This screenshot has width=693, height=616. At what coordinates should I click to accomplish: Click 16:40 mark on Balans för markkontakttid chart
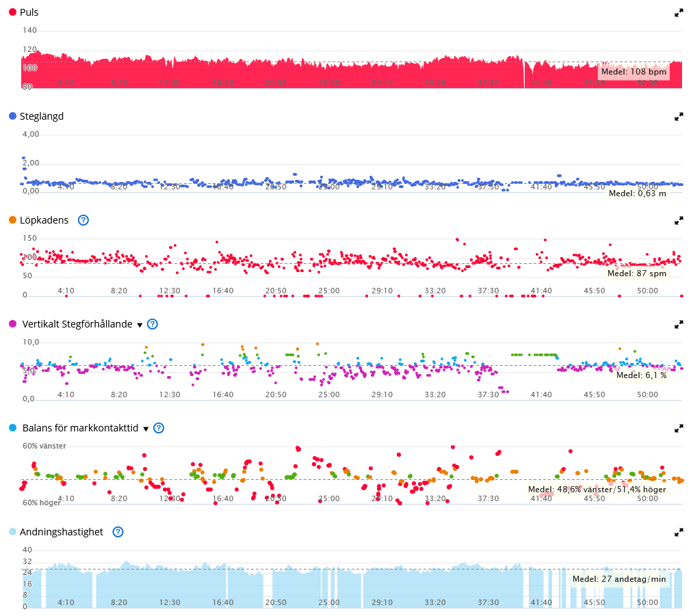[223, 498]
